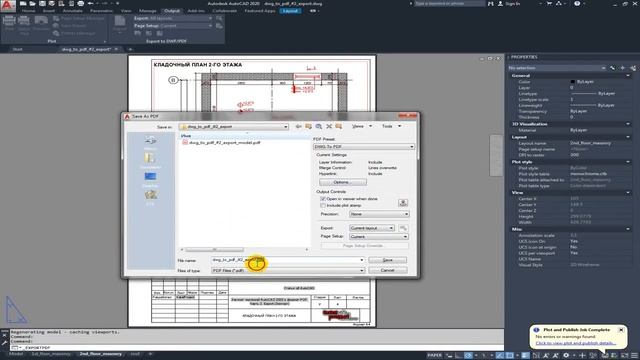Image resolution: width=640 pixels, height=360 pixels.
Task: Click the Page Setup Override button
Action: (x=364, y=246)
